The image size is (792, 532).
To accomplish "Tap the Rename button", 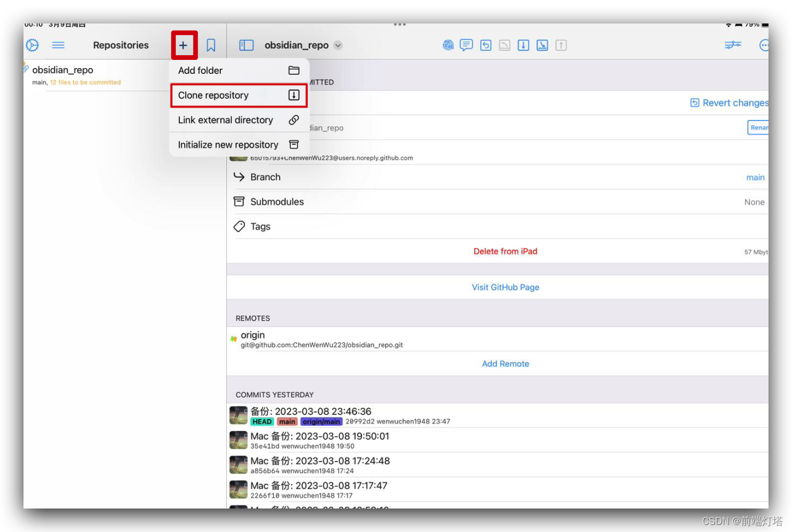I will coord(759,127).
